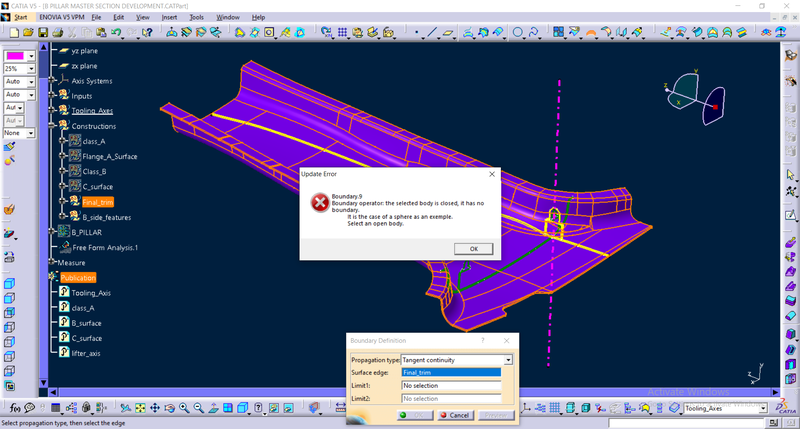
Task: Collapse the Constructions tree node
Action: pyautogui.click(x=51, y=126)
